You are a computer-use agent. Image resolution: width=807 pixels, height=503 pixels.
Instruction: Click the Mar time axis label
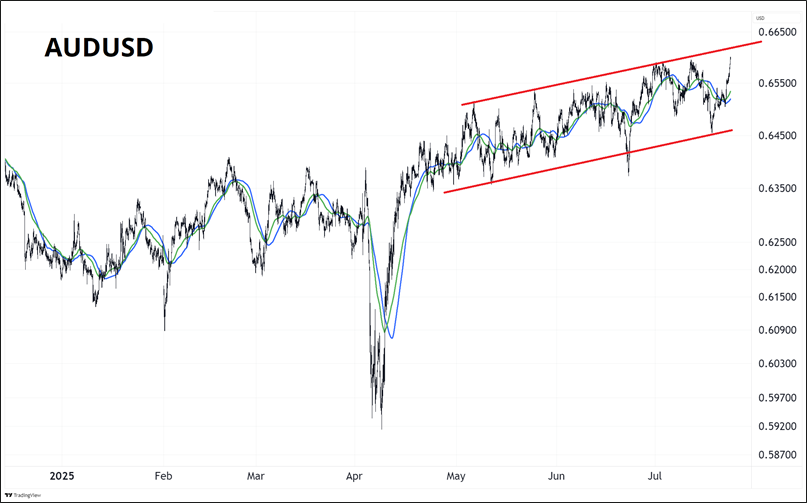[x=256, y=478]
